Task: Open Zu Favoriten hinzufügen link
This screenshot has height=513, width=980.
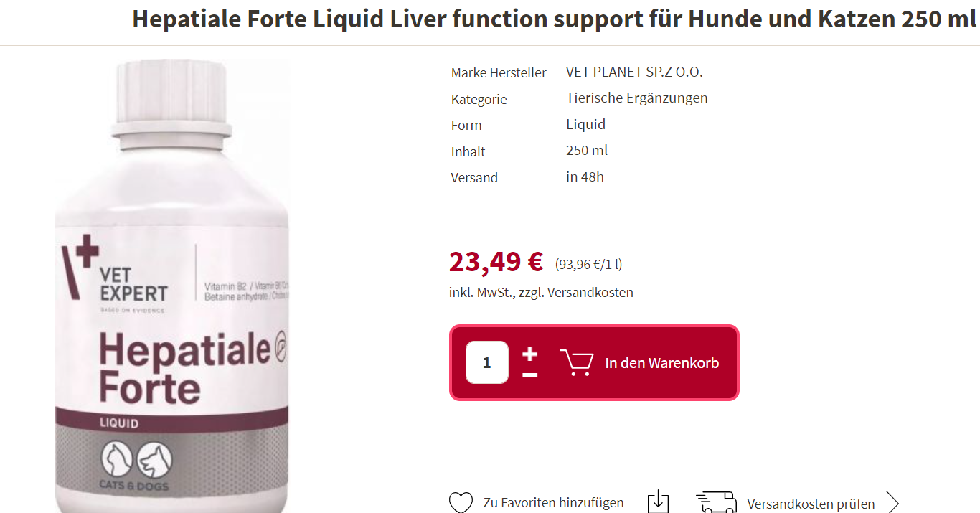Action: 553,503
